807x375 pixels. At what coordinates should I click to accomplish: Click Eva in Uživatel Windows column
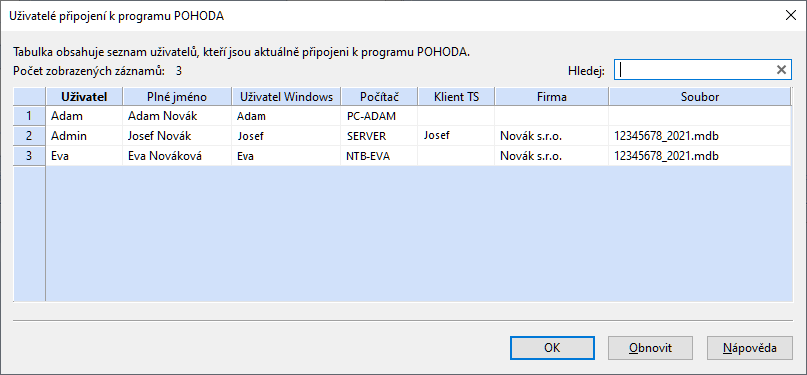286,156
